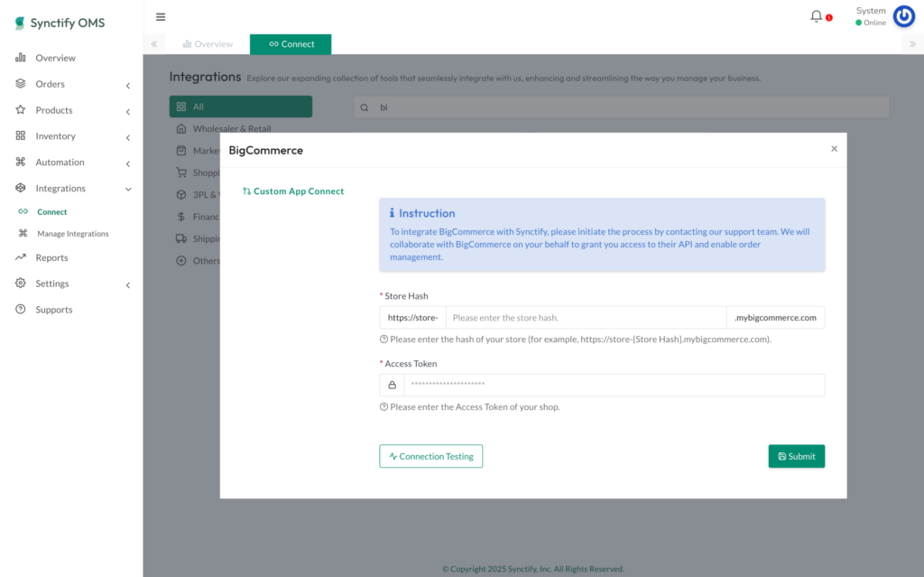Focus the Access Token input field
This screenshot has width=924, height=577.
pos(614,385)
